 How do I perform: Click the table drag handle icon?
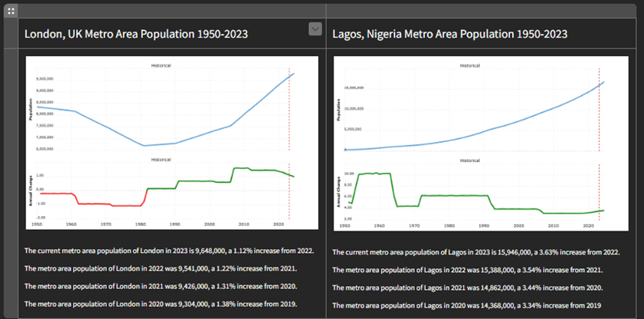click(x=11, y=11)
